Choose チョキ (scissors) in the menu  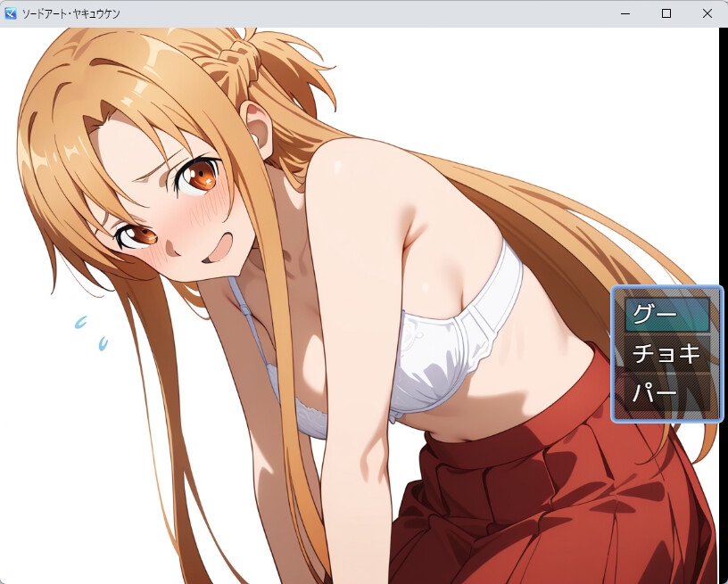pyautogui.click(x=667, y=354)
